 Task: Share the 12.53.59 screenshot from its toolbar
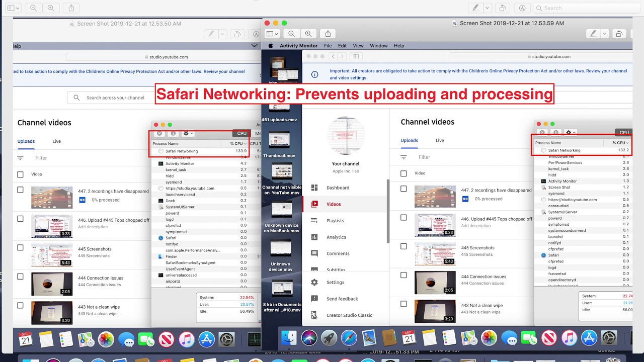click(328, 34)
